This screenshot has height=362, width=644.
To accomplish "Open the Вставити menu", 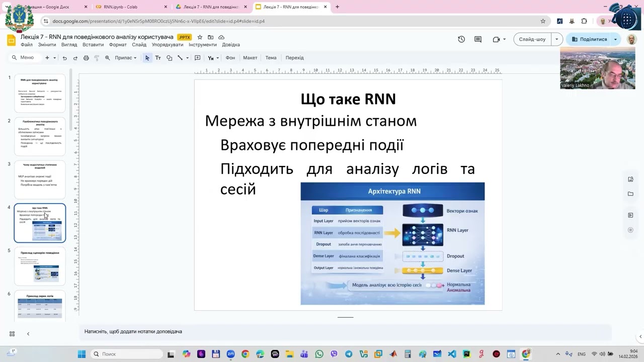I will tap(93, 45).
